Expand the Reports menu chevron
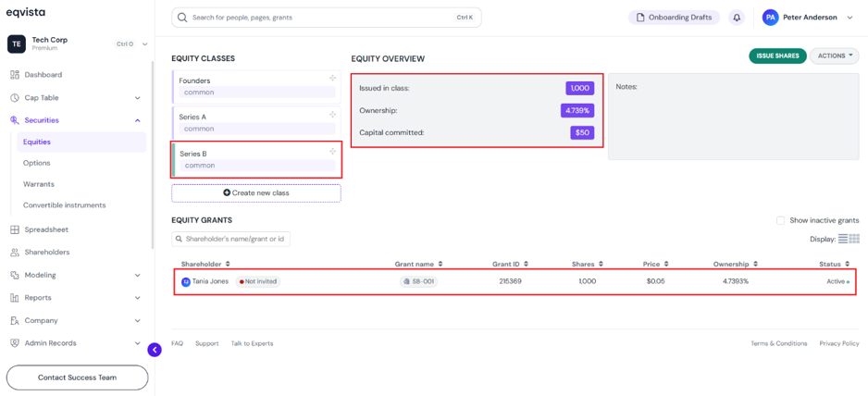The image size is (868, 396). point(138,298)
